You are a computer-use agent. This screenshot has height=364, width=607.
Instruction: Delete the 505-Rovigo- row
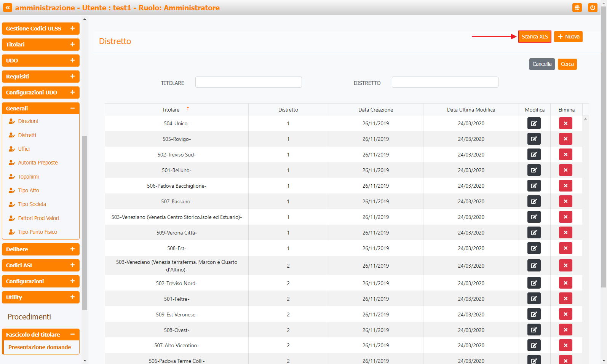click(x=565, y=139)
